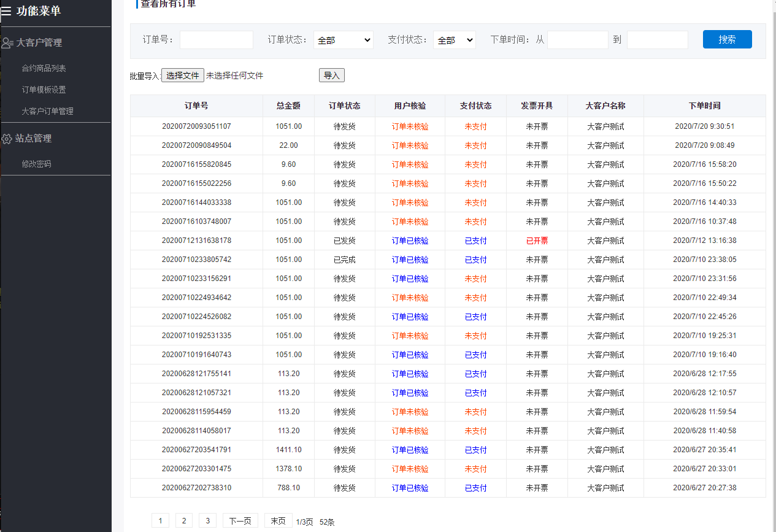Click order number 20200712131638178
The width and height of the screenshot is (776, 532).
coord(196,241)
